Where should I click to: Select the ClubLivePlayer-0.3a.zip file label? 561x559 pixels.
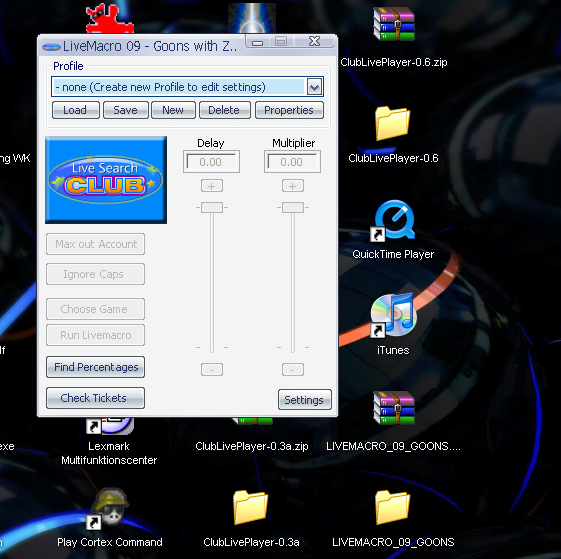pyautogui.click(x=252, y=446)
